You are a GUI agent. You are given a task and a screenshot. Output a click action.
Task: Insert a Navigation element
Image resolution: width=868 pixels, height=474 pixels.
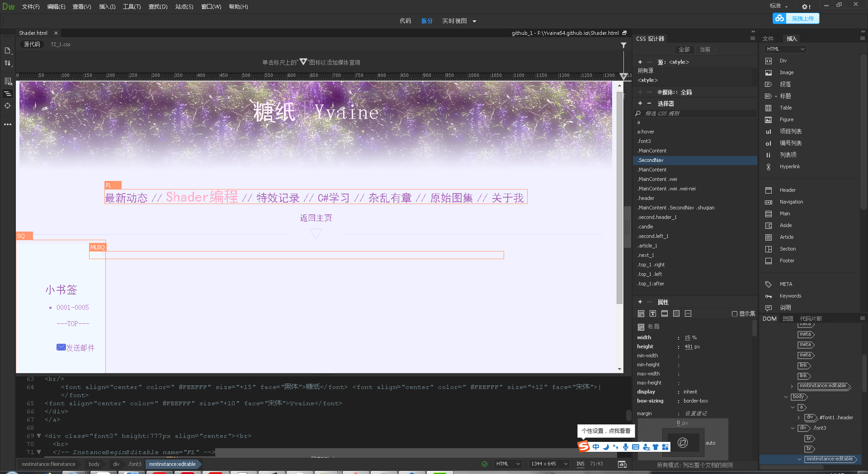click(x=791, y=202)
